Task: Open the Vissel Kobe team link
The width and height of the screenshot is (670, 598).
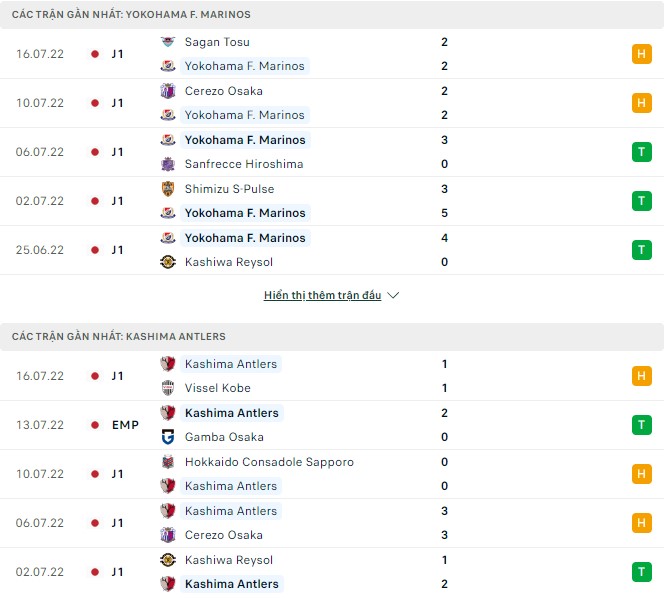Action: tap(218, 388)
